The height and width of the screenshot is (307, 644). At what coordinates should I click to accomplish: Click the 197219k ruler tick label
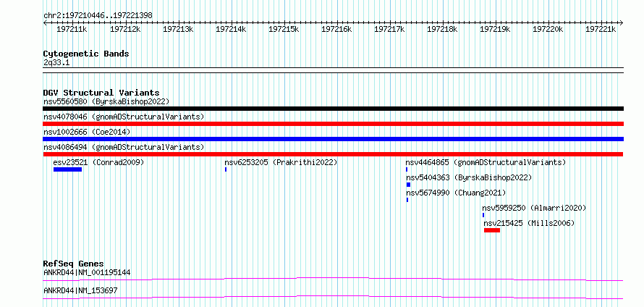click(x=496, y=29)
